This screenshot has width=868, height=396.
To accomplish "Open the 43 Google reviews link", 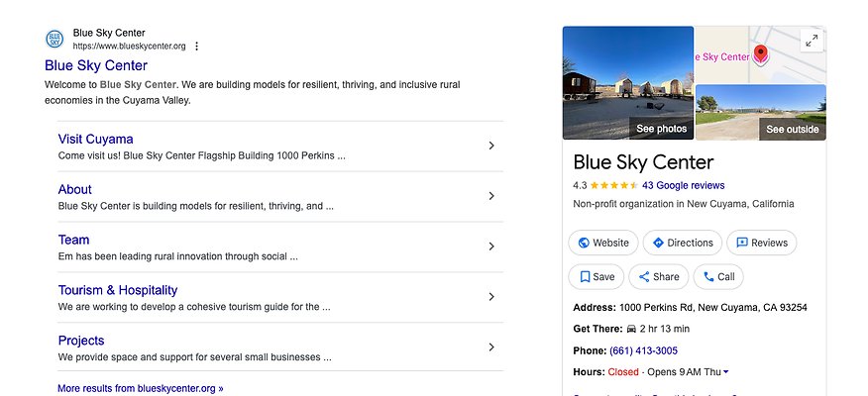I will (683, 185).
